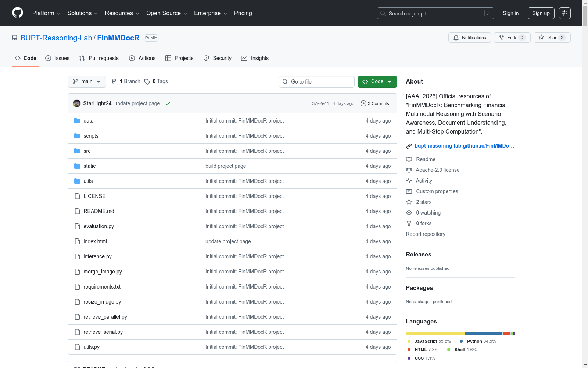The image size is (588, 368).
Task: Open commit history via 3 Commits
Action: 375,103
